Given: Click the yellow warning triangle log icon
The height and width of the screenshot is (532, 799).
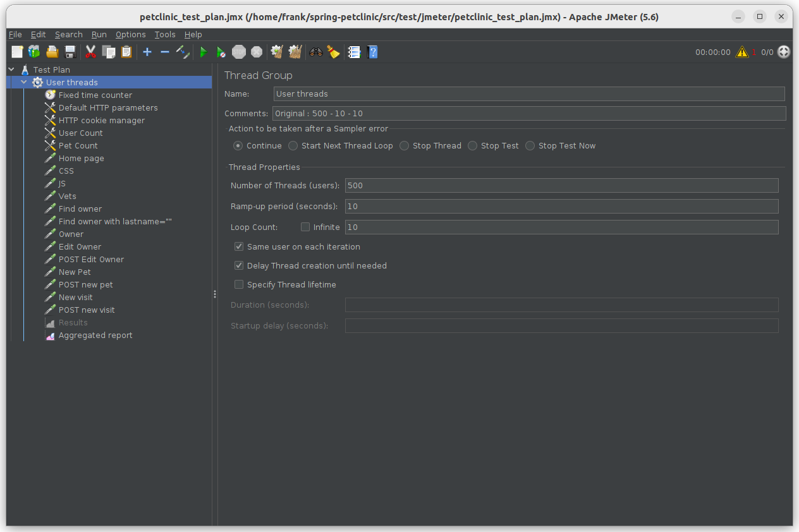Looking at the screenshot, I should (741, 52).
